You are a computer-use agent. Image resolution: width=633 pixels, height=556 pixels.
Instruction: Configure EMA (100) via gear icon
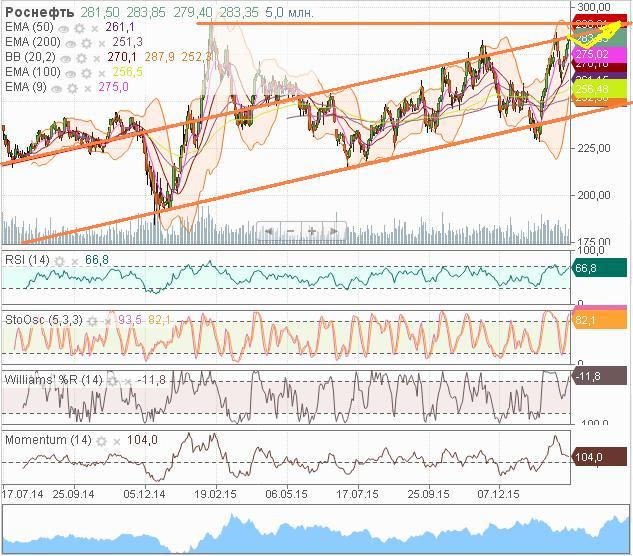coord(86,73)
